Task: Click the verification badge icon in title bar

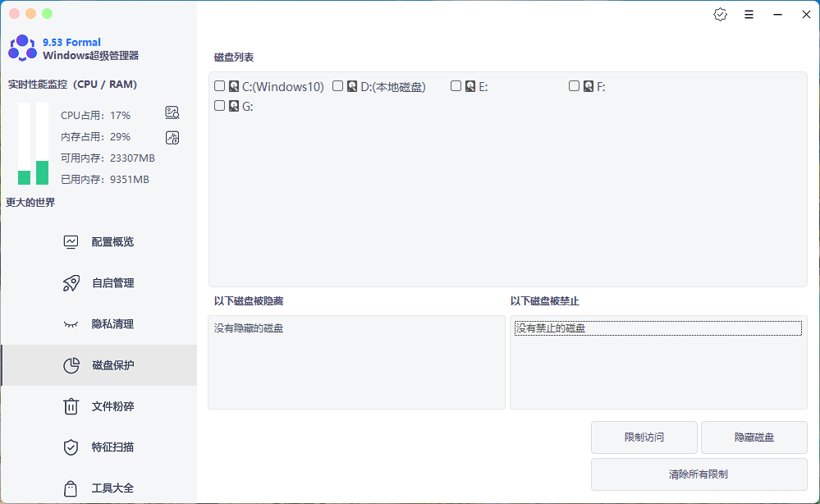Action: [x=720, y=14]
